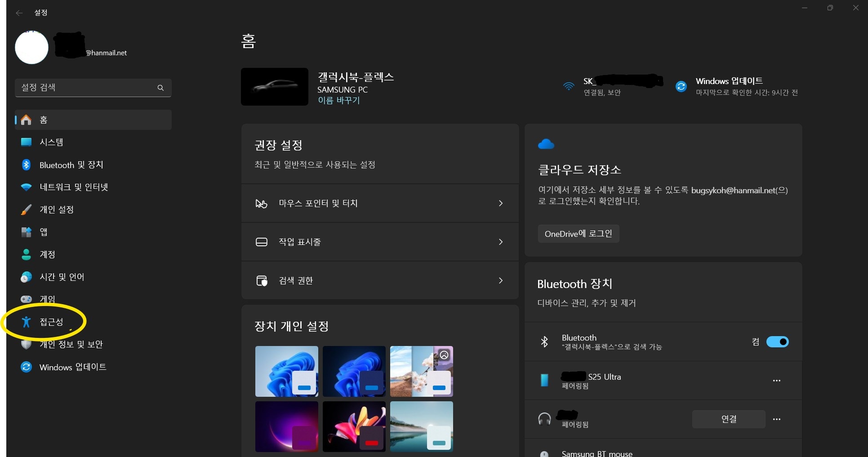Open Bluetooth 및 장치 category

[93, 165]
